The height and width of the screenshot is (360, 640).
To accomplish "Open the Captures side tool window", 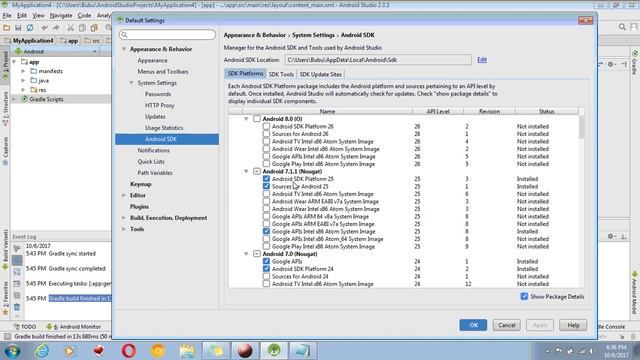I will coord(5,151).
